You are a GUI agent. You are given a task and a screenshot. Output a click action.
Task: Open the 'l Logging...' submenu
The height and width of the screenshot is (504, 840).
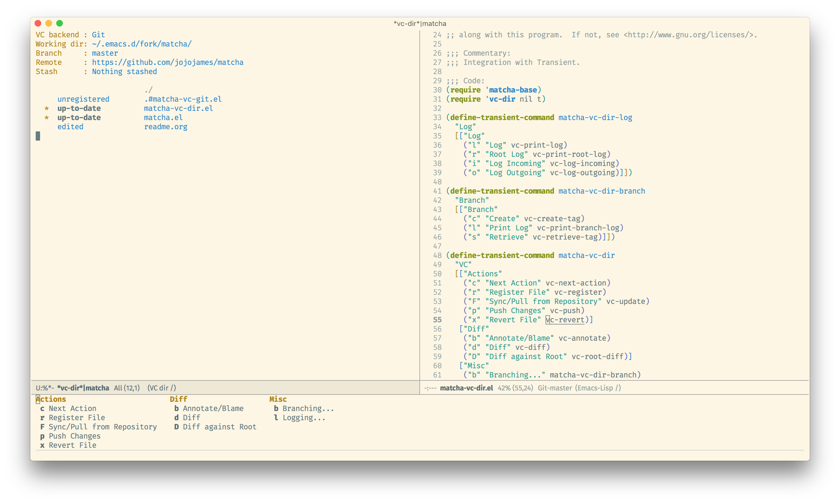[299, 418]
